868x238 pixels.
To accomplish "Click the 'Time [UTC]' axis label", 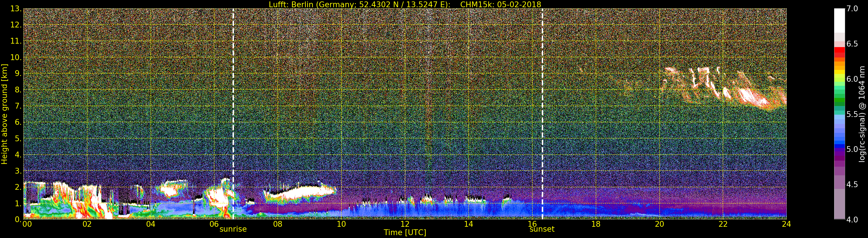I will coord(405,233).
